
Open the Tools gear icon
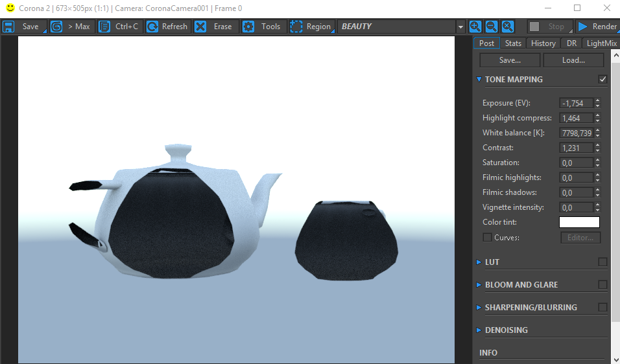coord(248,27)
